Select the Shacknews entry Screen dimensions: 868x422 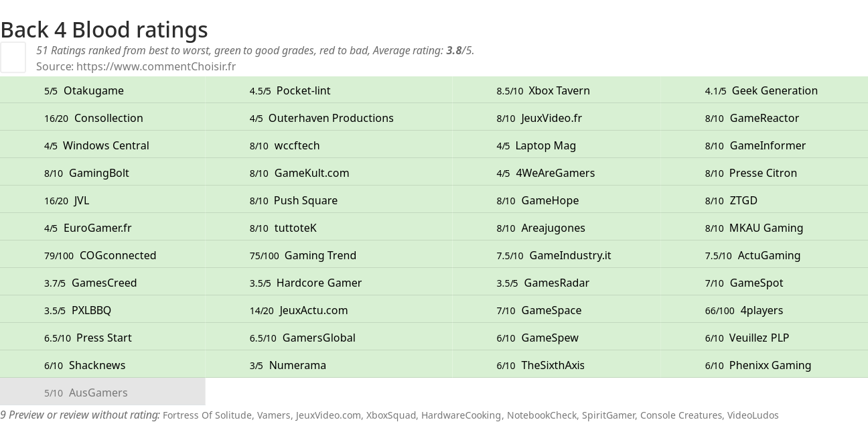[x=102, y=365]
